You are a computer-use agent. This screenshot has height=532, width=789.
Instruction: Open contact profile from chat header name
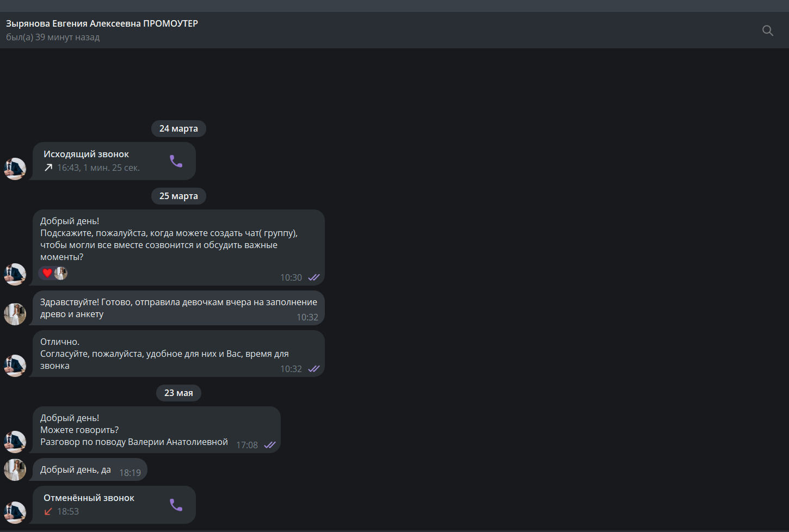click(x=102, y=23)
